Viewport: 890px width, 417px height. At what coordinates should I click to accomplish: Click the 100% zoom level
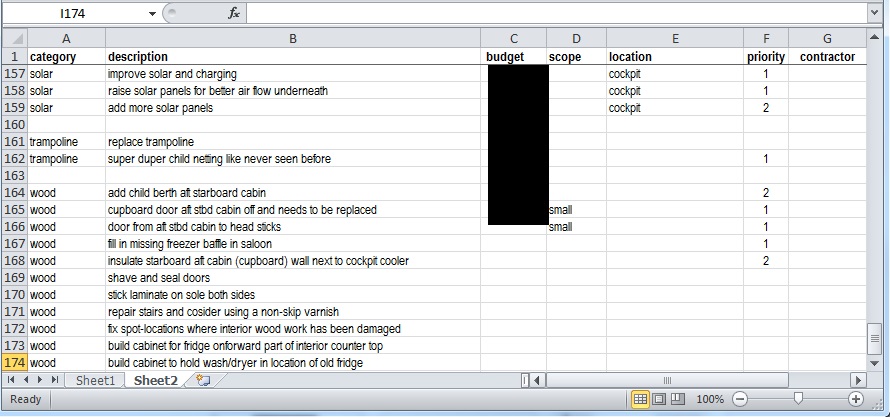pos(709,399)
